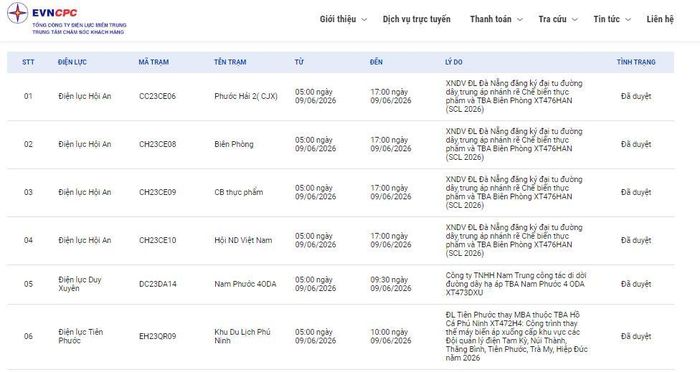Viewport: 700px width, 372px height.
Task: Open Dịch vụ trực tuyến menu item
Action: coord(417,19)
